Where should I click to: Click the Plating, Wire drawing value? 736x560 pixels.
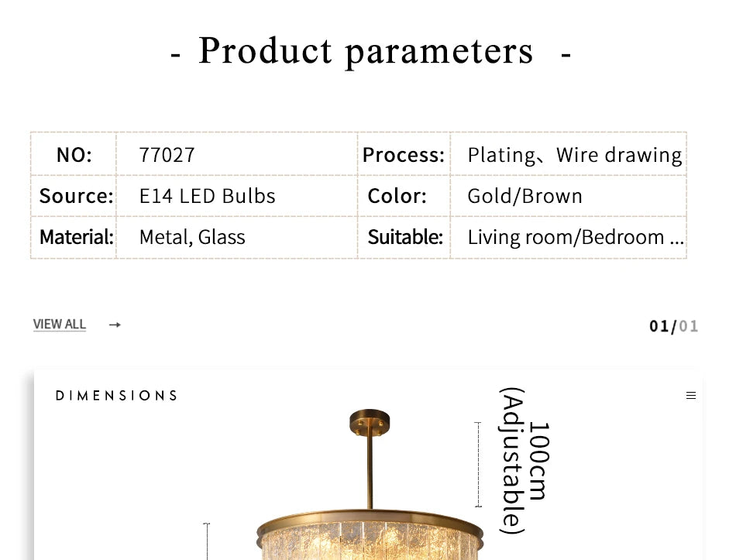click(x=574, y=155)
